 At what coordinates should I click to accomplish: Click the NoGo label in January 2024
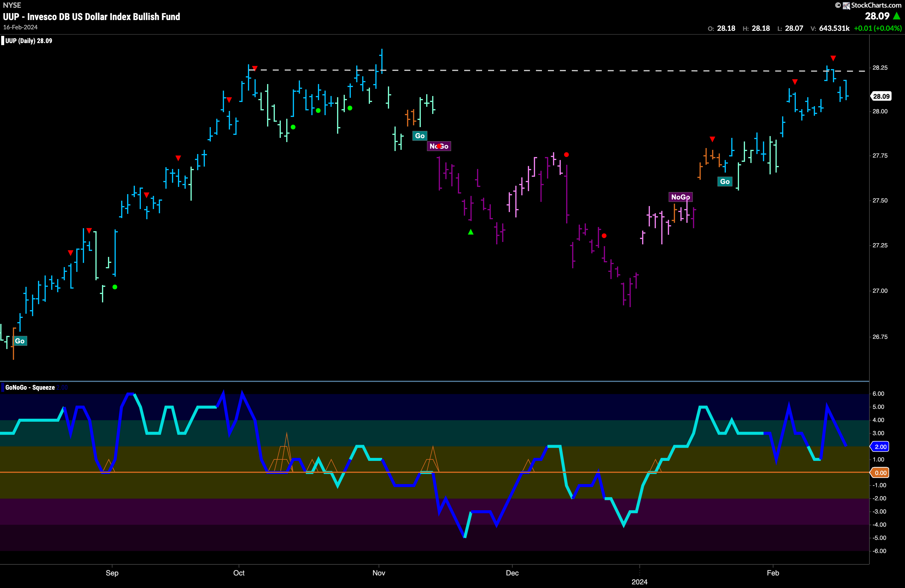[681, 197]
